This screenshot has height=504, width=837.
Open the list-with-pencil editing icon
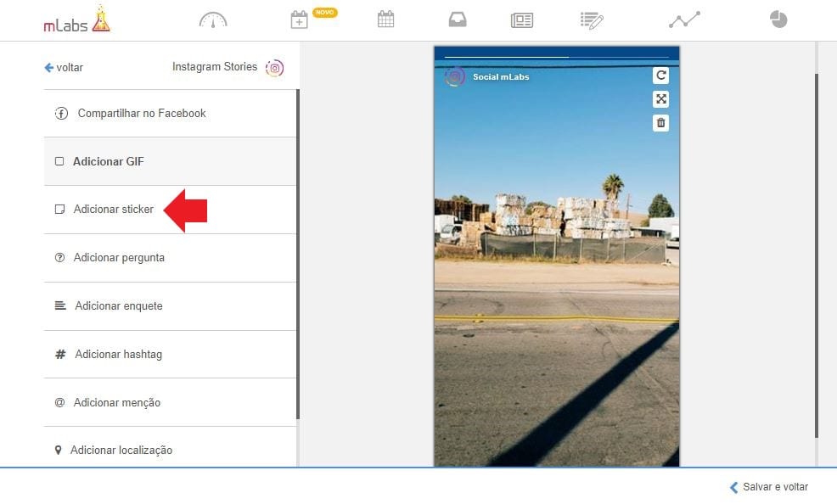pos(592,20)
